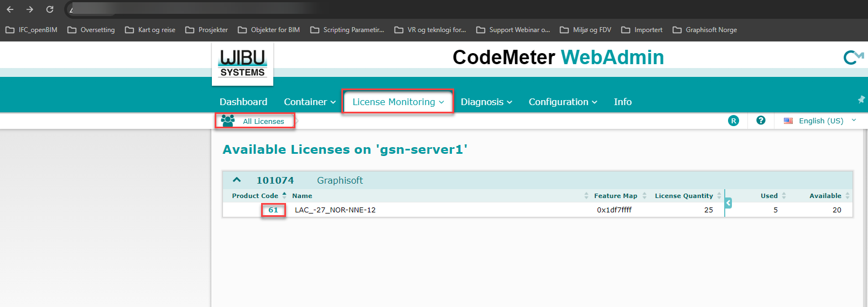Image resolution: width=868 pixels, height=307 pixels.
Task: Click the All Licenses breadcrumb link
Action: coord(263,121)
